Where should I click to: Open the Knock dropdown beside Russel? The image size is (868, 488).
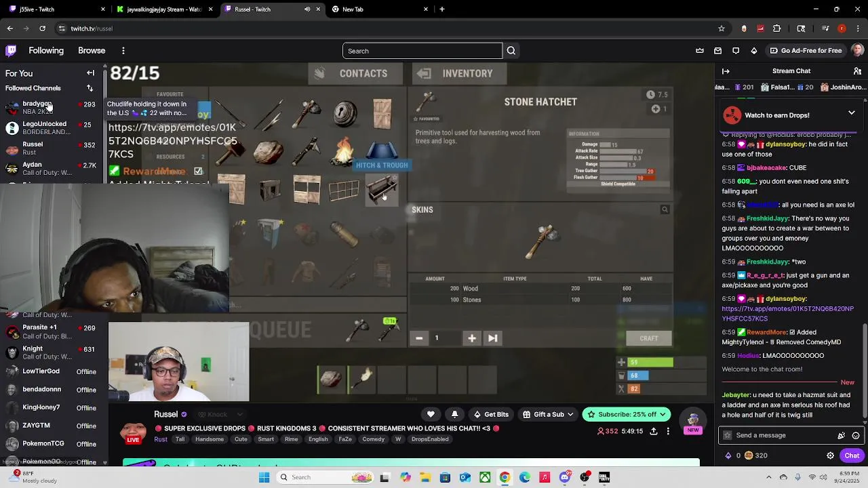pos(221,415)
